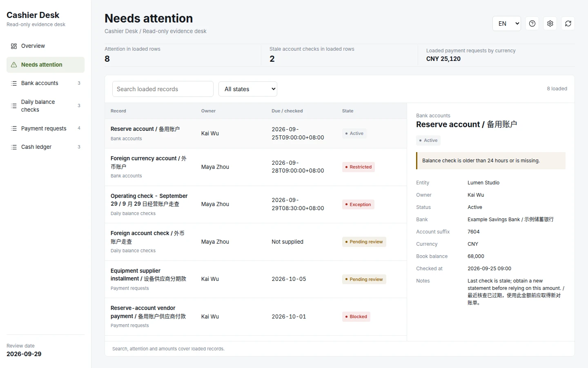The width and height of the screenshot is (588, 368).
Task: Click the Owner column header
Action: tap(208, 111)
